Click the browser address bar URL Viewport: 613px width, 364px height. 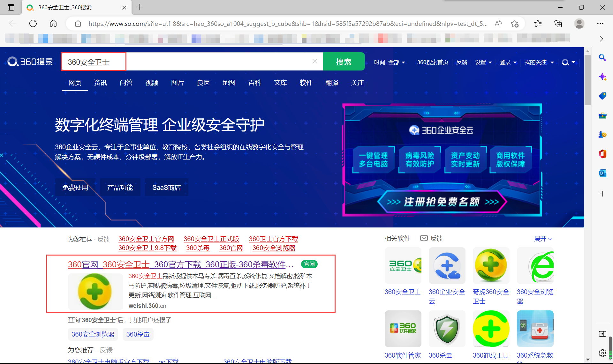pyautogui.click(x=288, y=24)
